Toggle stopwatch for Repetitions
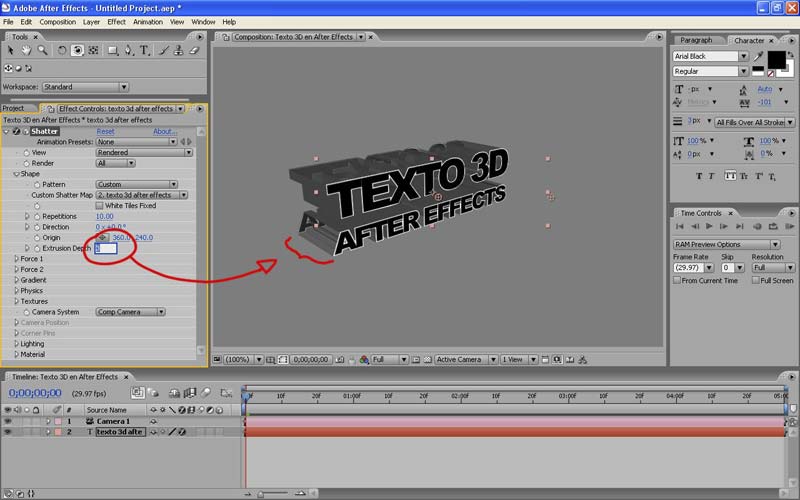 (x=37, y=216)
